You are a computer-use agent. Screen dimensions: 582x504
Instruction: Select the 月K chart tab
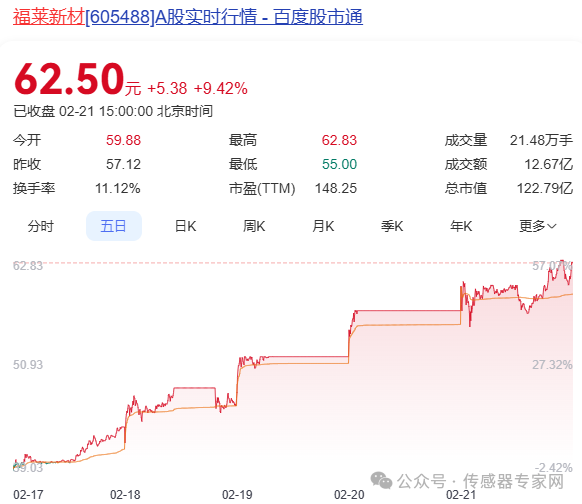tap(323, 226)
